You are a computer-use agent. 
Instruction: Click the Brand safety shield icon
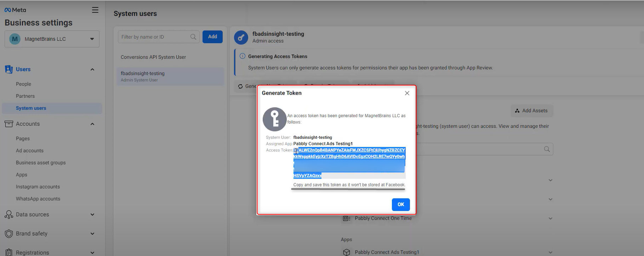(x=9, y=234)
